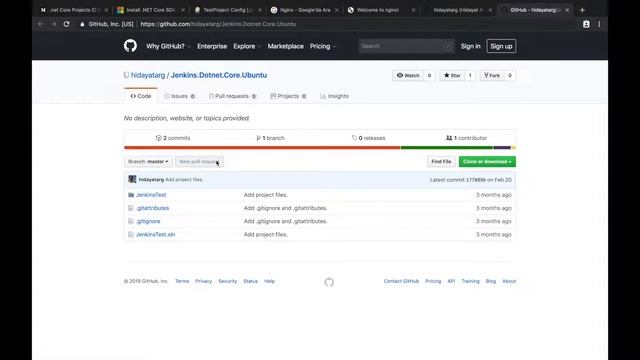Open the JenkinsTest folder
Image resolution: width=640 pixels, height=360 pixels.
[151, 195]
